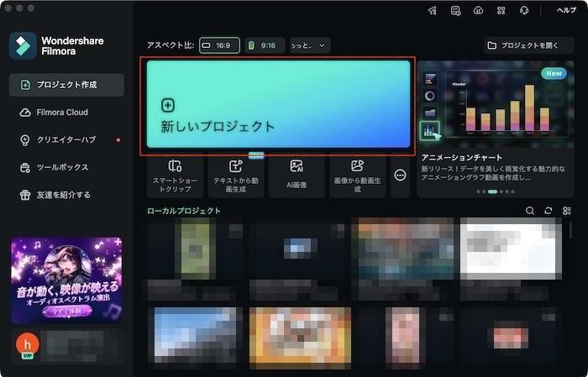Open the cloud download icon in top bar

click(x=478, y=10)
